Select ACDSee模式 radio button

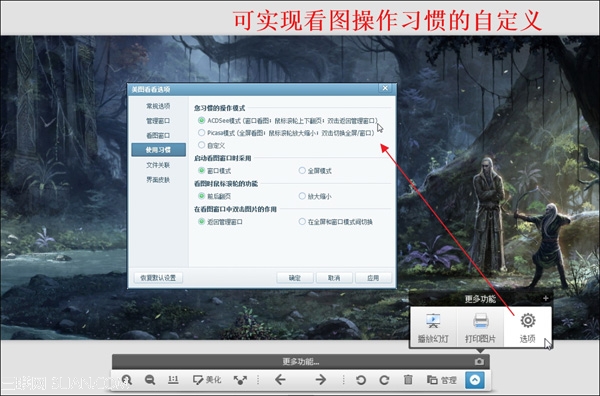202,121
